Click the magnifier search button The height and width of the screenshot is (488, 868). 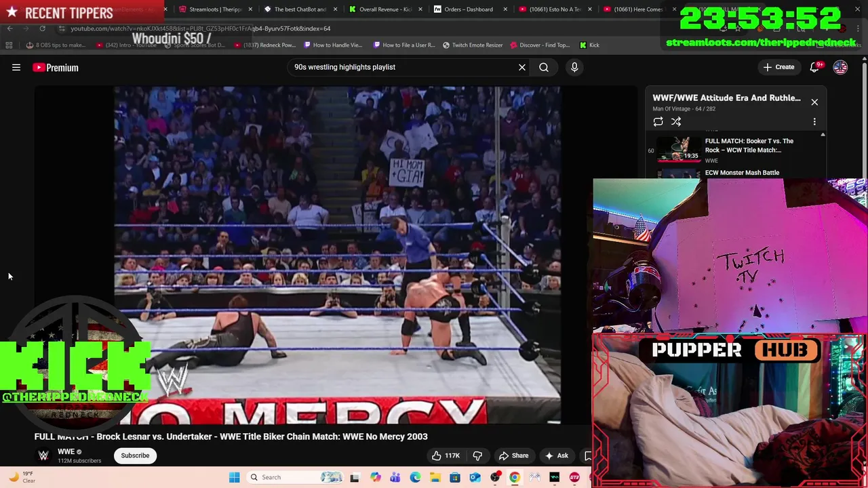pos(544,67)
